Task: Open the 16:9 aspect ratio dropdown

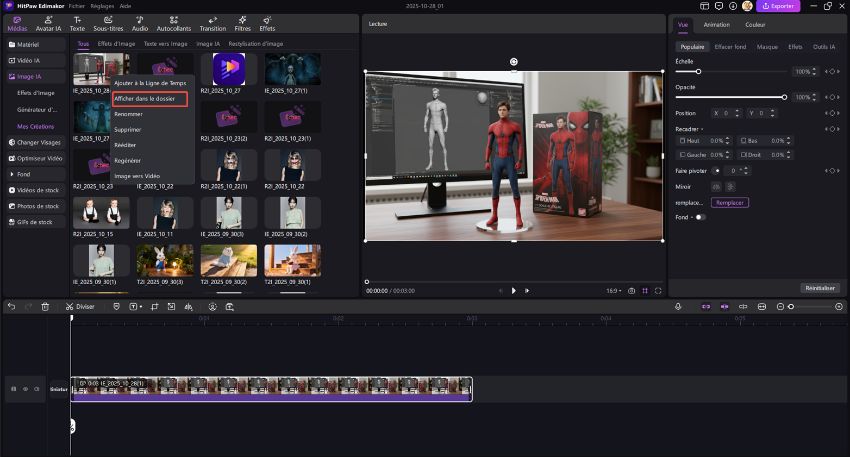Action: [x=612, y=290]
